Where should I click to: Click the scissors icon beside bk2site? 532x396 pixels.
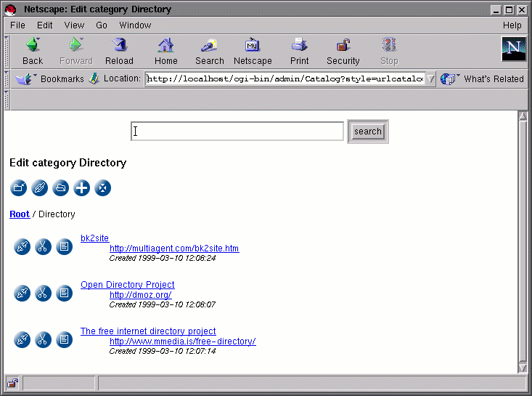pos(44,247)
